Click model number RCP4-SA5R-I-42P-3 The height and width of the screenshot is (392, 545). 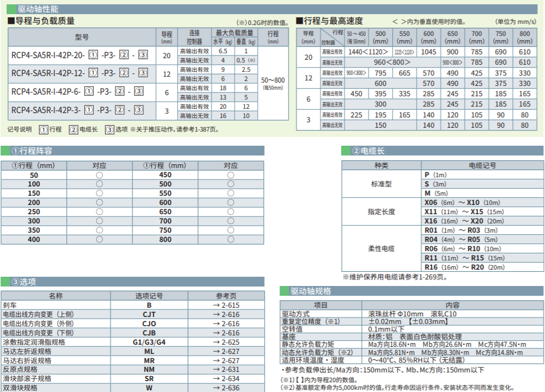(x=78, y=110)
